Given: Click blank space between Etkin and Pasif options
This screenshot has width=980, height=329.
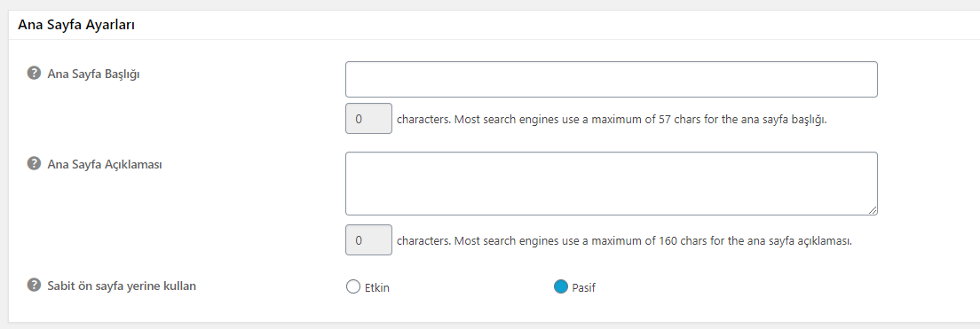Looking at the screenshot, I should pyautogui.click(x=471, y=288).
